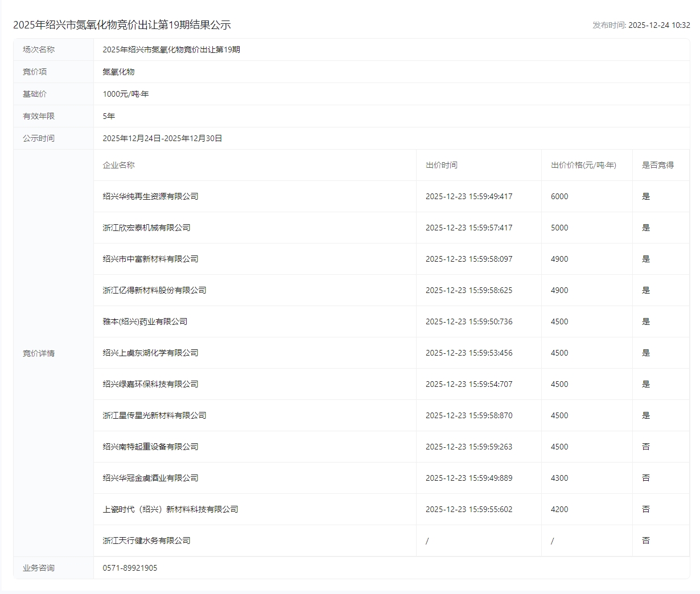Click the consultation phone number 0571-89921905
This screenshot has height=594, width=700.
130,568
